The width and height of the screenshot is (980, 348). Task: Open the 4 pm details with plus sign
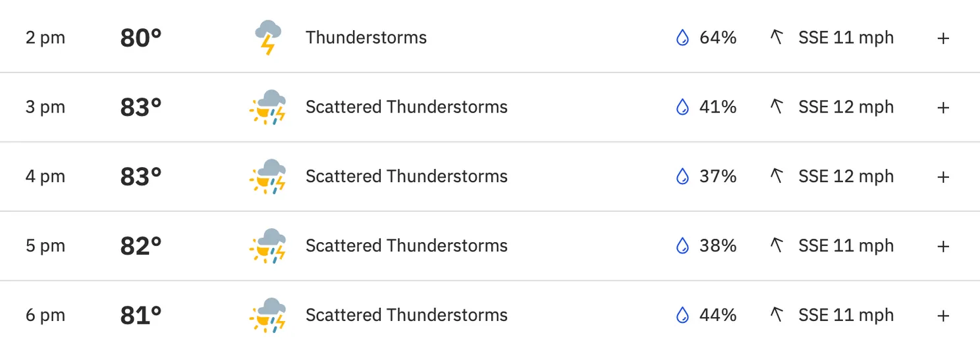tap(943, 177)
